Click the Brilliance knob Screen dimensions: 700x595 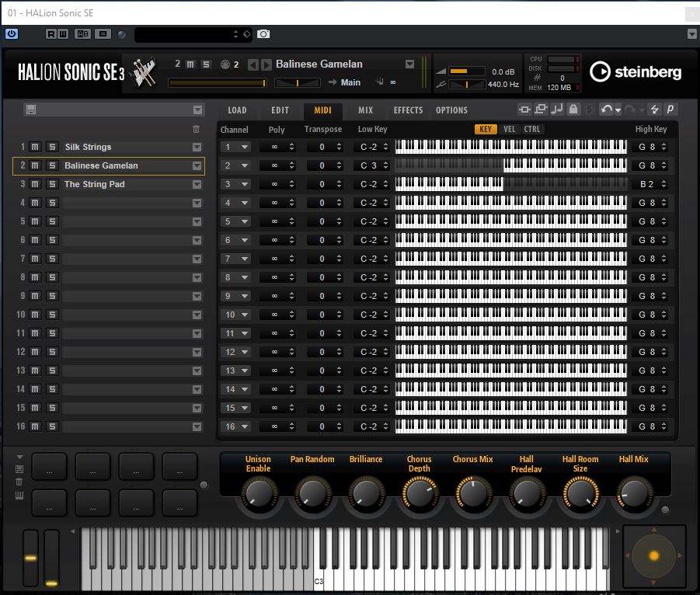pyautogui.click(x=366, y=494)
